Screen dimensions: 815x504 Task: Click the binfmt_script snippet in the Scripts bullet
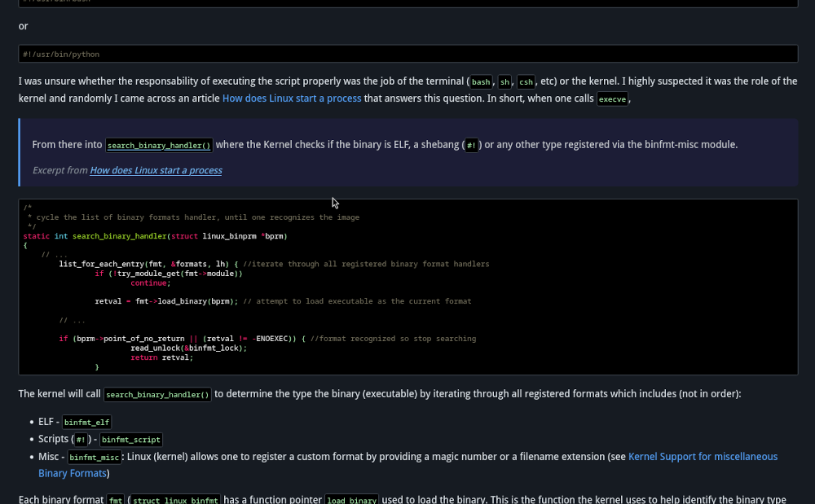coord(130,439)
